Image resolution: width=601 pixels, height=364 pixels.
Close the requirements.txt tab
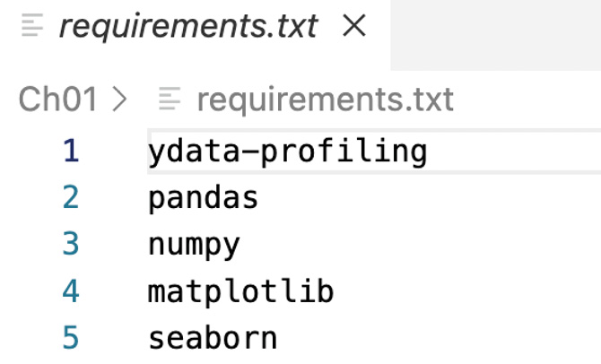[353, 26]
